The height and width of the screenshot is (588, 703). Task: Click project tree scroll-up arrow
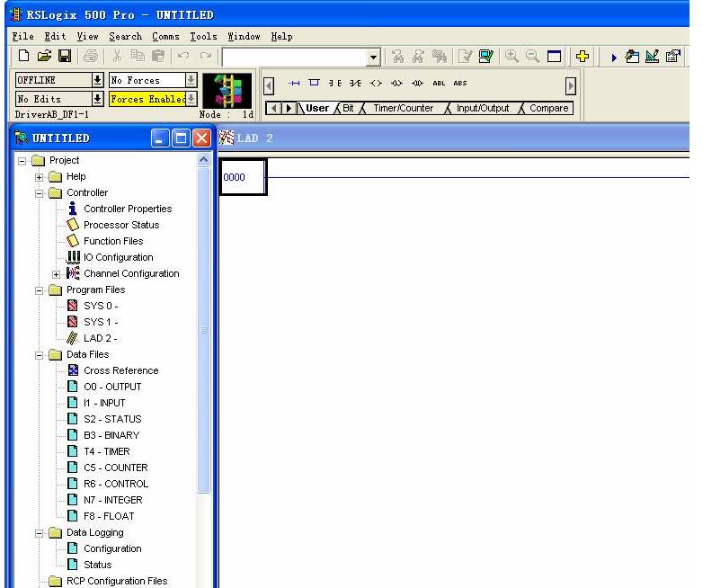tap(203, 160)
